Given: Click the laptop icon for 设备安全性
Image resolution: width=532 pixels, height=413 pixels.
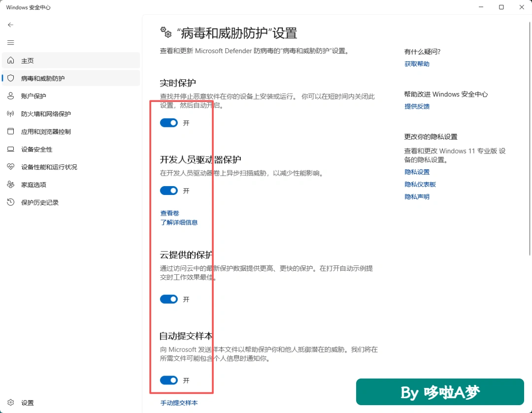Looking at the screenshot, I should (x=10, y=149).
